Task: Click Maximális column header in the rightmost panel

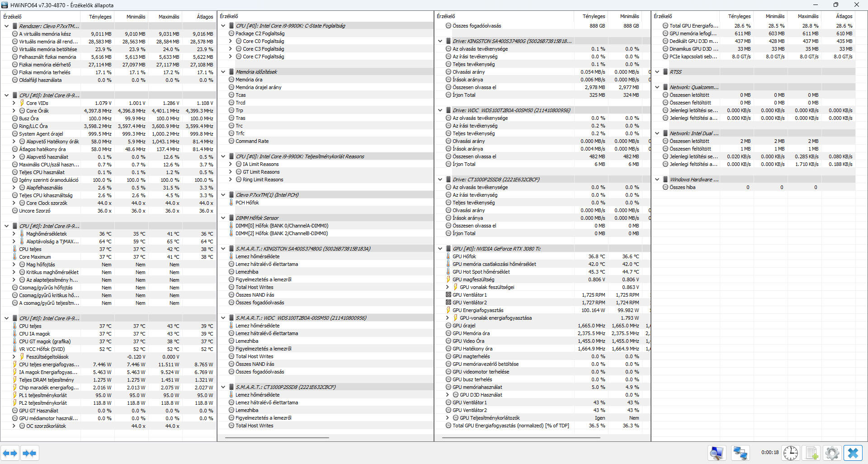Action: pos(804,16)
